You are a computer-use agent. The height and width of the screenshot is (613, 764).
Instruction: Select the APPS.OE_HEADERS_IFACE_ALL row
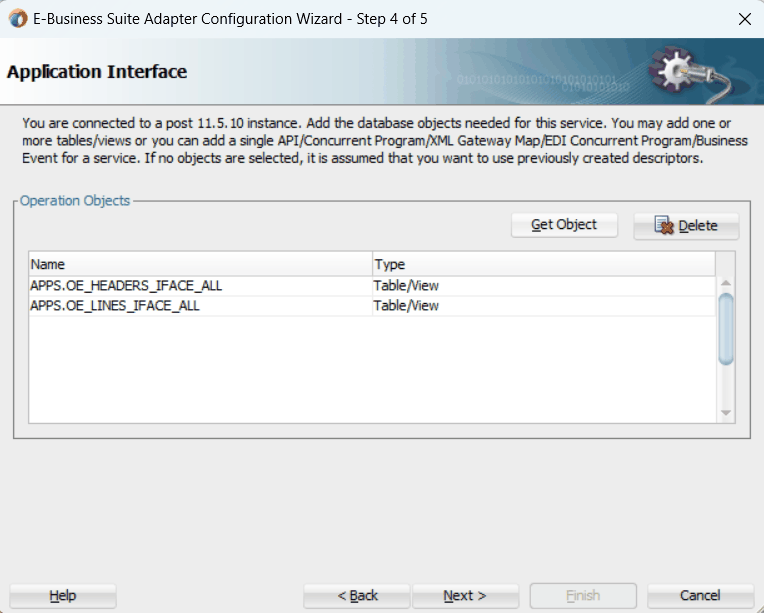(x=372, y=286)
